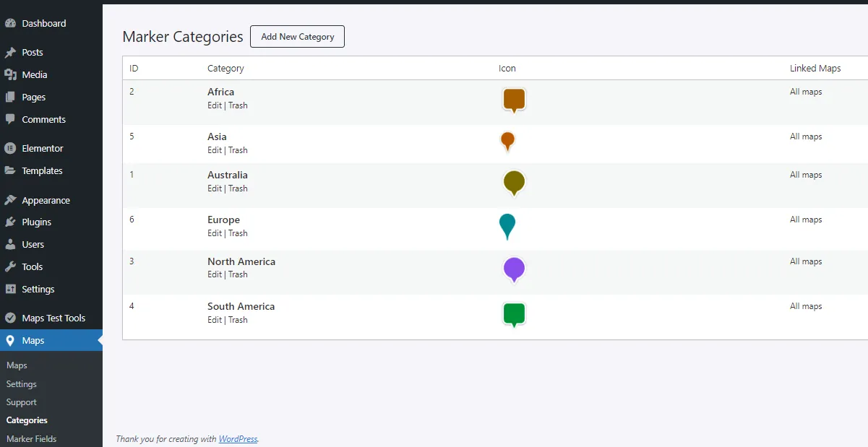
Task: Edit the North America category
Action: click(x=215, y=274)
